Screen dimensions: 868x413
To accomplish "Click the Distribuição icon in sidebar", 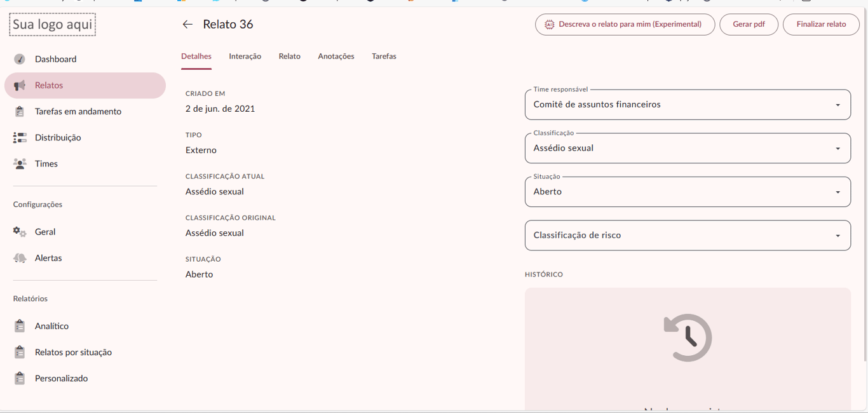I will [x=20, y=138].
